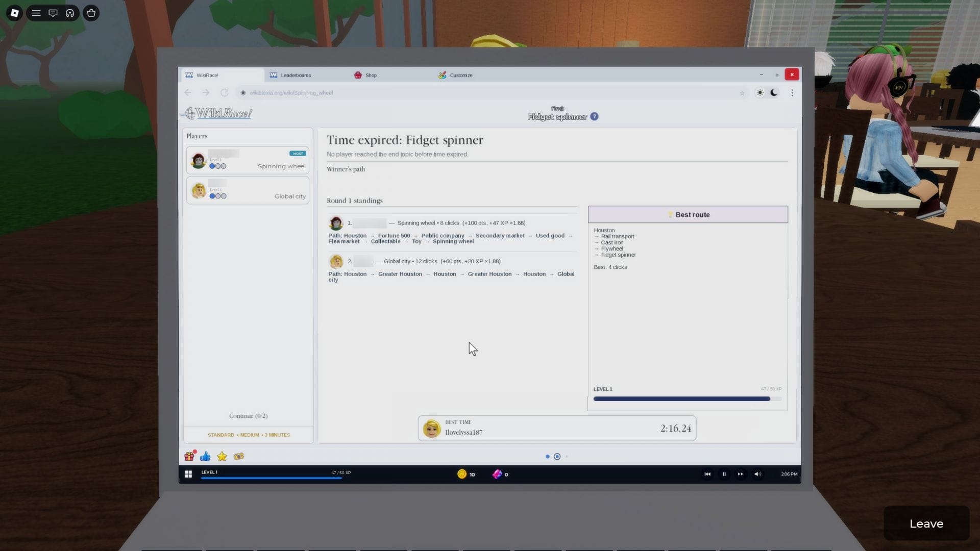Click the gold coin balance icon

tap(462, 474)
